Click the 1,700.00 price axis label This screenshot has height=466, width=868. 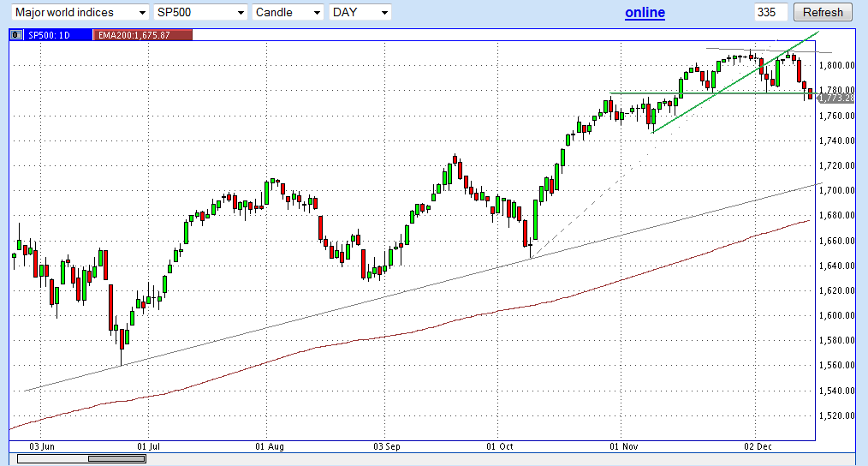click(836, 190)
